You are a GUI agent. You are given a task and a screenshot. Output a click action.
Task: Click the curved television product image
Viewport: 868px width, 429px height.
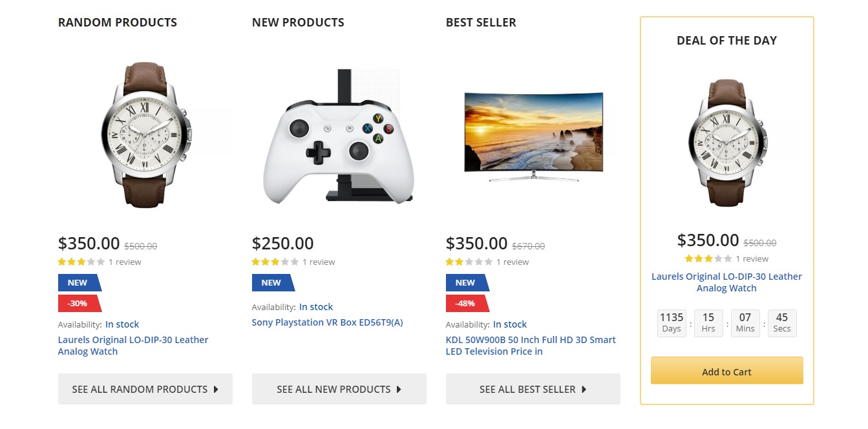point(533,136)
